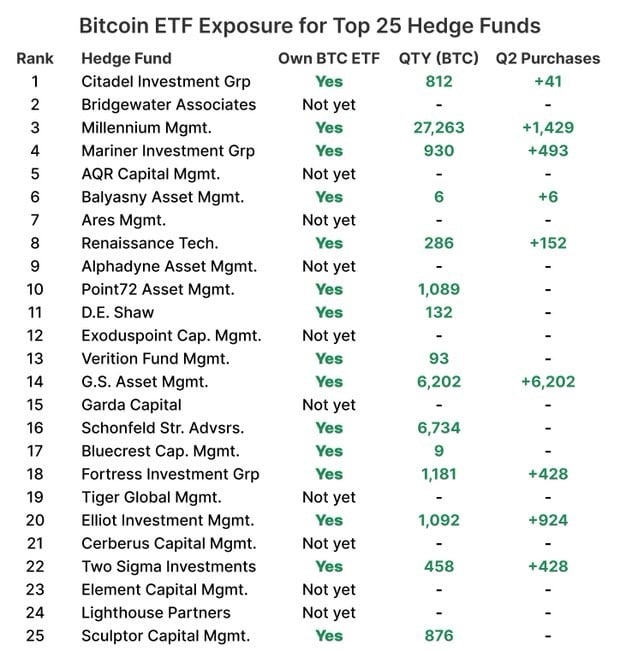Select the "Hedge Fund" column header
Screen dimensions: 620x651
126,58
